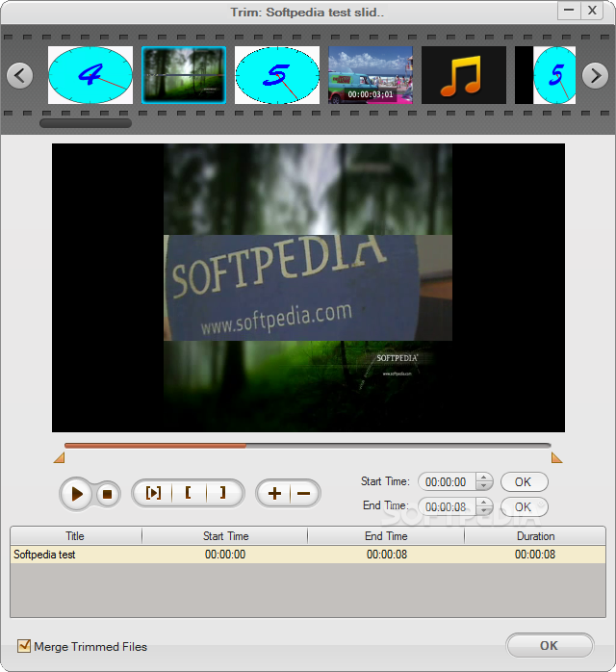
Task: Select the middle clock number 5 thumbnail
Action: (x=277, y=75)
